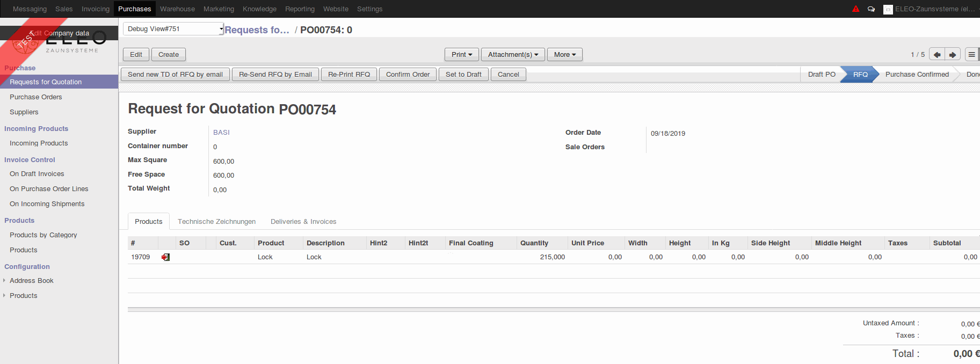Open the Sales menu
Image resolution: width=980 pixels, height=364 pixels.
click(x=64, y=9)
